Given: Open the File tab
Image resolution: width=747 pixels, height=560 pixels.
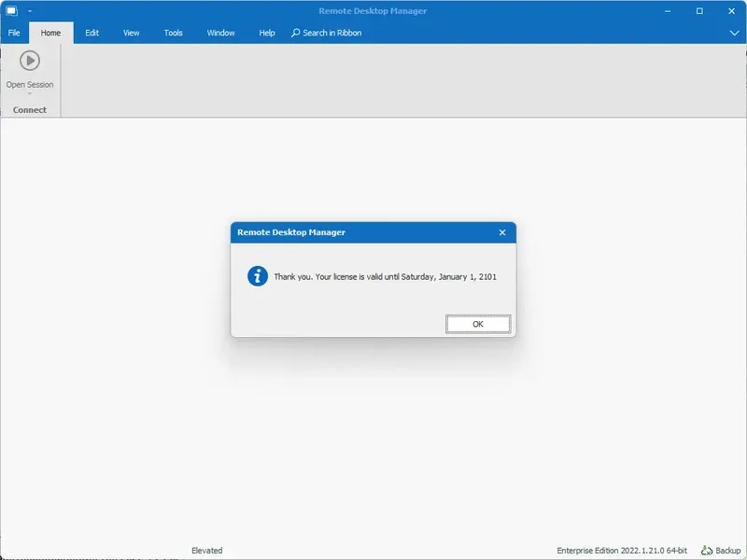Looking at the screenshot, I should (x=14, y=33).
